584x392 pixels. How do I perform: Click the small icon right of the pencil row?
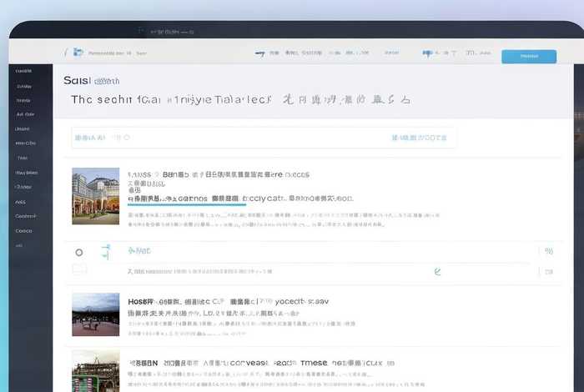pos(549,272)
